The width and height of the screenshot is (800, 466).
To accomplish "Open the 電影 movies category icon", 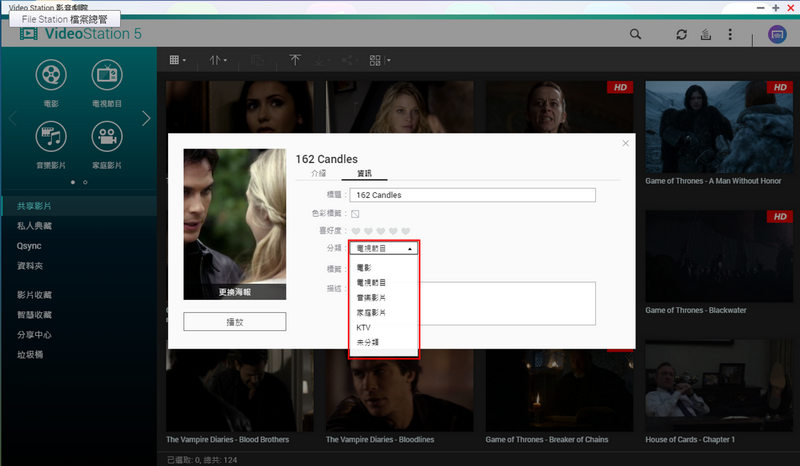I will click(x=51, y=75).
